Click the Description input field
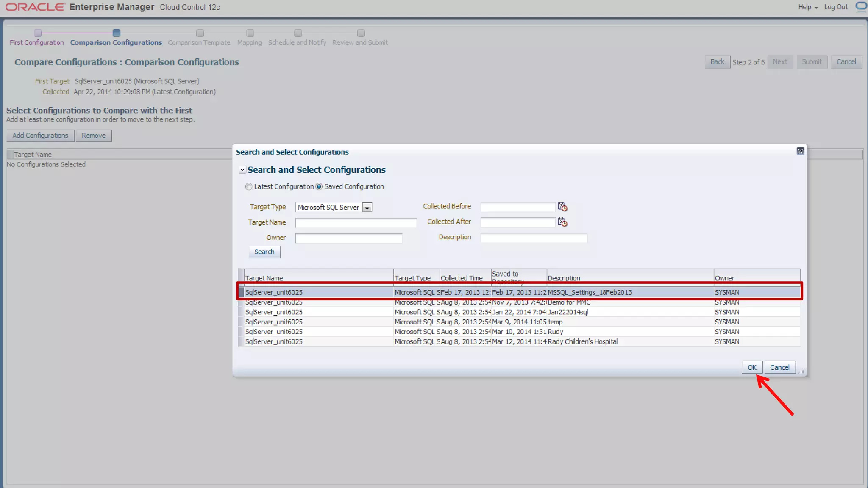The height and width of the screenshot is (488, 868). (534, 238)
